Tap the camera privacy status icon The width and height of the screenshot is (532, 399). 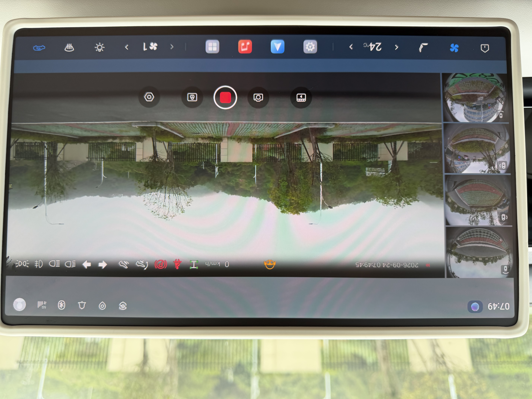pos(123,306)
